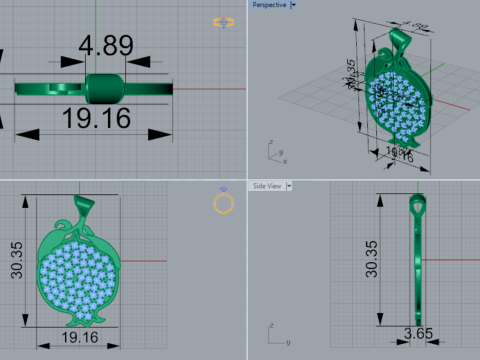Select the 30.35 dimension in Side View
This screenshot has width=480, height=360.
coord(372,259)
